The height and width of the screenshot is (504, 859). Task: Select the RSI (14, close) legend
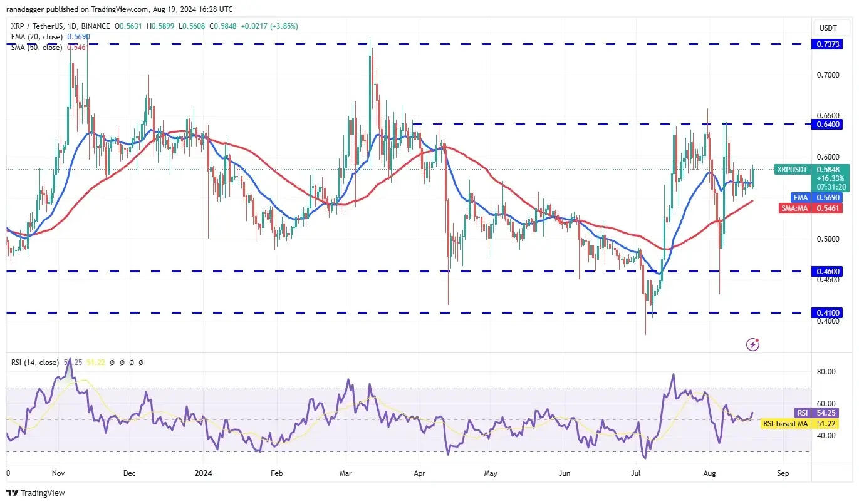point(34,363)
